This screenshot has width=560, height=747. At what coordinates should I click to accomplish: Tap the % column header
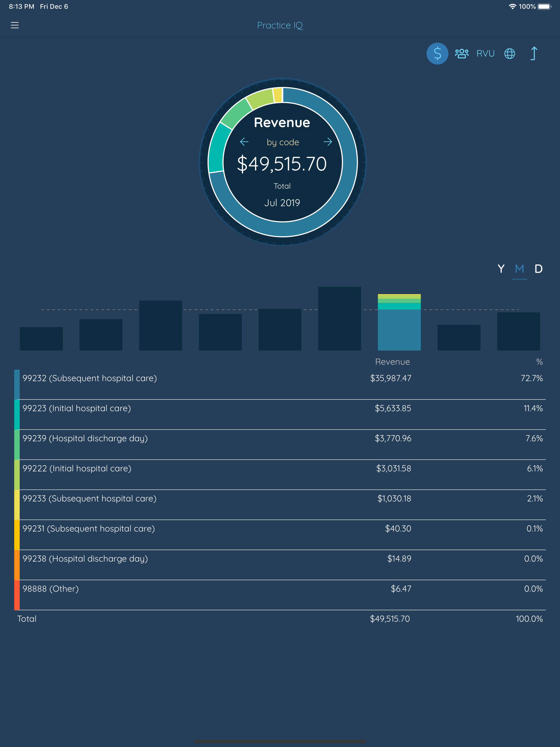click(539, 362)
